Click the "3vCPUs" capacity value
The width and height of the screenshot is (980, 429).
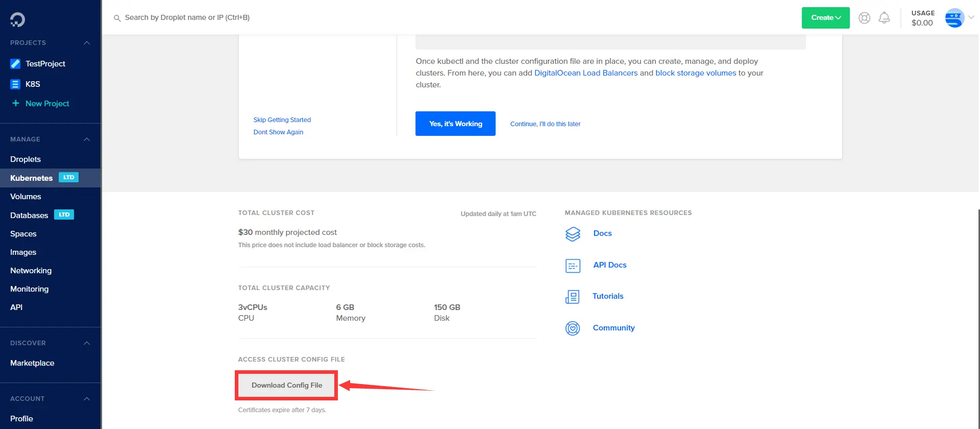point(253,307)
